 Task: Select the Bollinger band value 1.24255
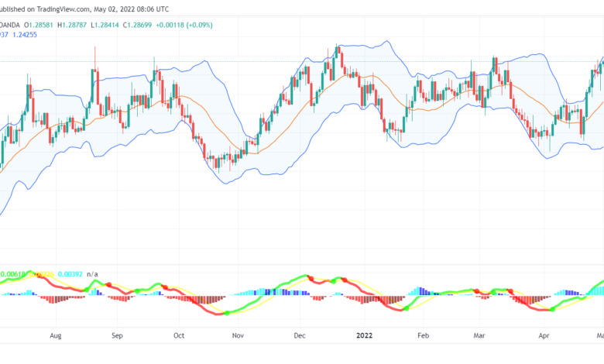tap(25, 35)
